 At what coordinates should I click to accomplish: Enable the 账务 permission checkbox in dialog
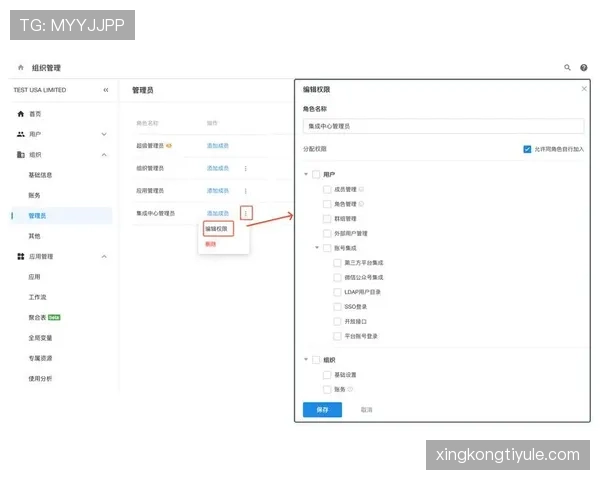[327, 389]
